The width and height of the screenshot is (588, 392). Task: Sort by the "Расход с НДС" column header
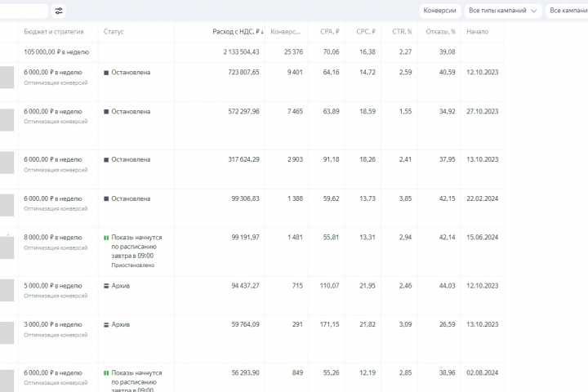238,32
